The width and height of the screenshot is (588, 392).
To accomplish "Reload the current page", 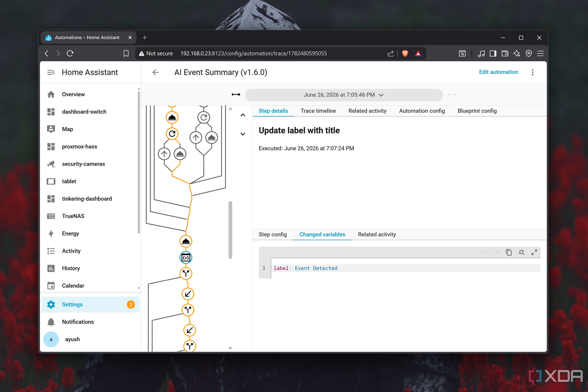I will 70,53.
